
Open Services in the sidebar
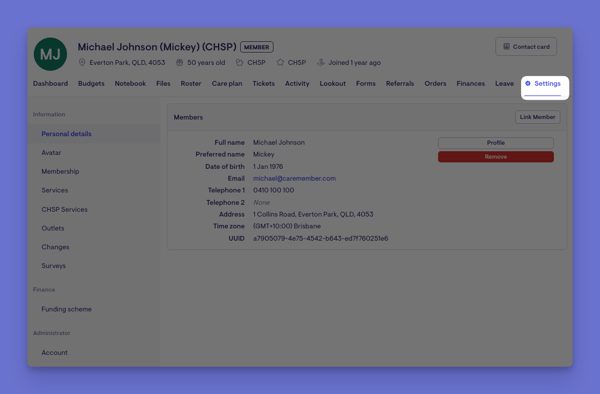click(55, 190)
